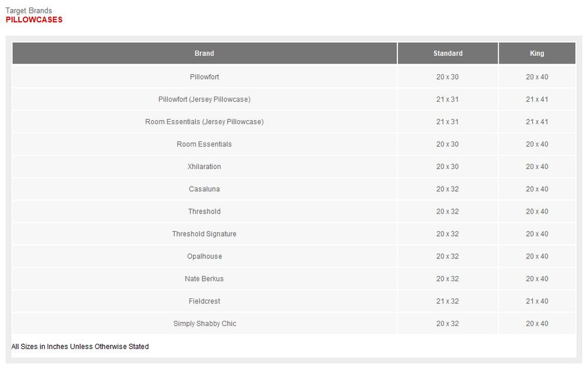The height and width of the screenshot is (372, 588).
Task: Click the Pillowfort brand name in first row
Action: 204,77
